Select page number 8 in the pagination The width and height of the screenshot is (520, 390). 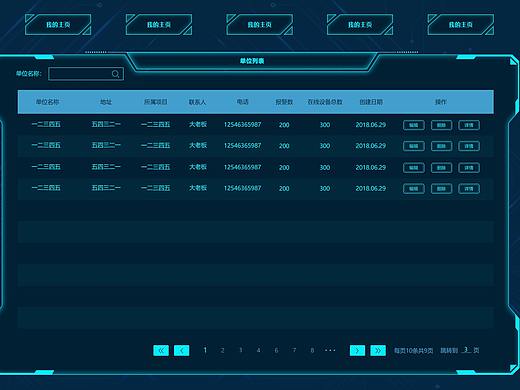pyautogui.click(x=312, y=350)
